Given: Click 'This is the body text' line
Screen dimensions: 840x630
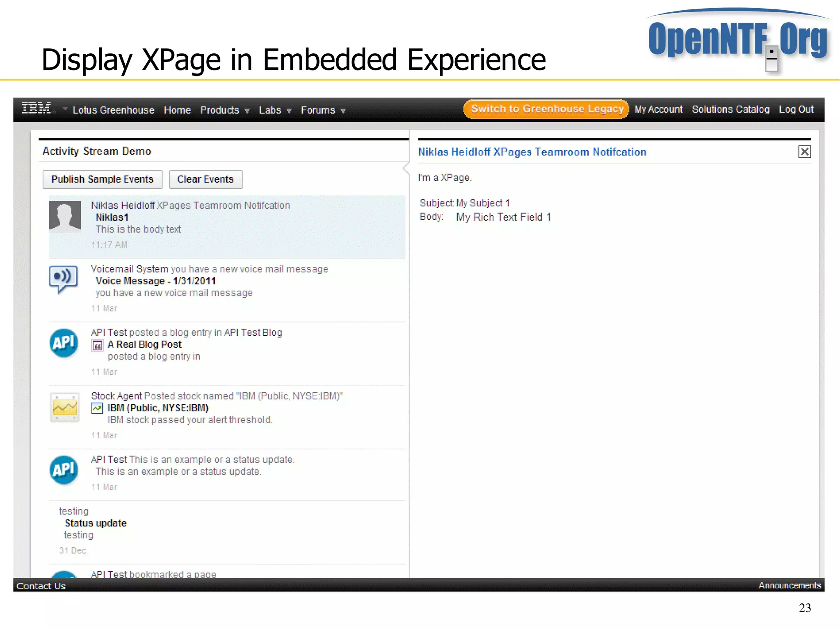Looking at the screenshot, I should (x=138, y=229).
